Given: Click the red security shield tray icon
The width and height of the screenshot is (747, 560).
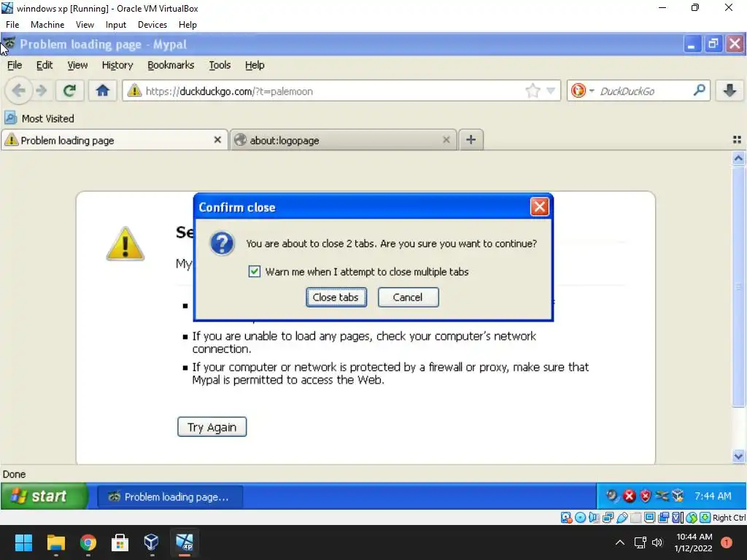Looking at the screenshot, I should coord(645,496).
